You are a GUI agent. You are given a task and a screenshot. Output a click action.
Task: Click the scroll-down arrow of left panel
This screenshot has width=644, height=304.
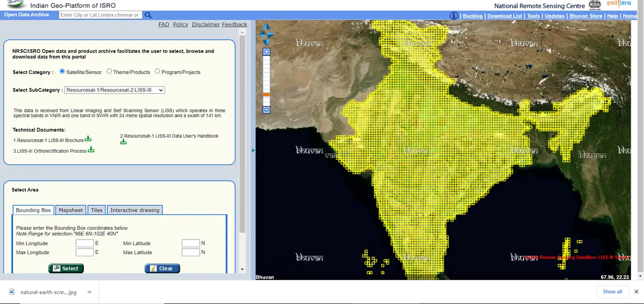(x=243, y=269)
